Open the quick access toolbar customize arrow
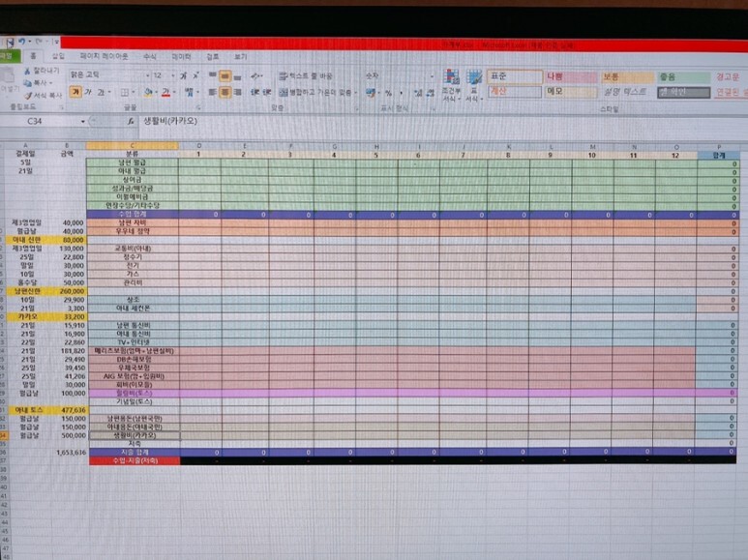The height and width of the screenshot is (560, 748). (56, 43)
